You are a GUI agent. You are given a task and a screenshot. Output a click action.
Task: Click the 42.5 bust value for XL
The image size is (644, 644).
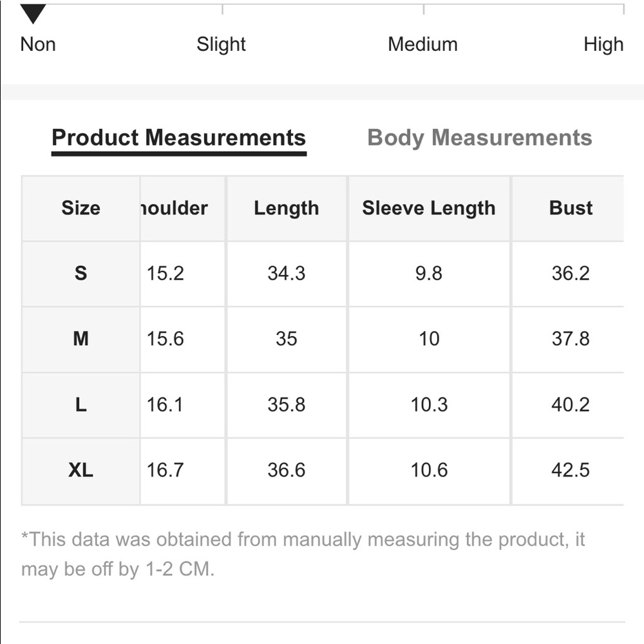pyautogui.click(x=570, y=471)
